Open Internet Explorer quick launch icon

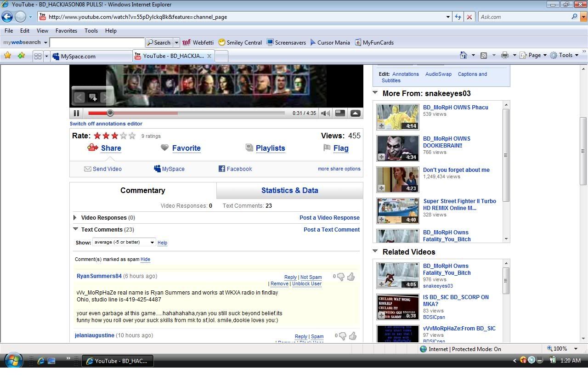pos(41,361)
